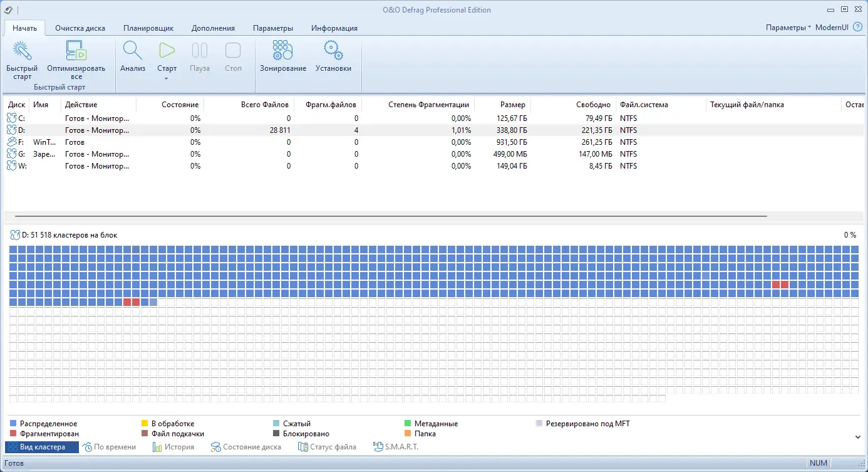
Task: Switch to the История view
Action: point(174,446)
